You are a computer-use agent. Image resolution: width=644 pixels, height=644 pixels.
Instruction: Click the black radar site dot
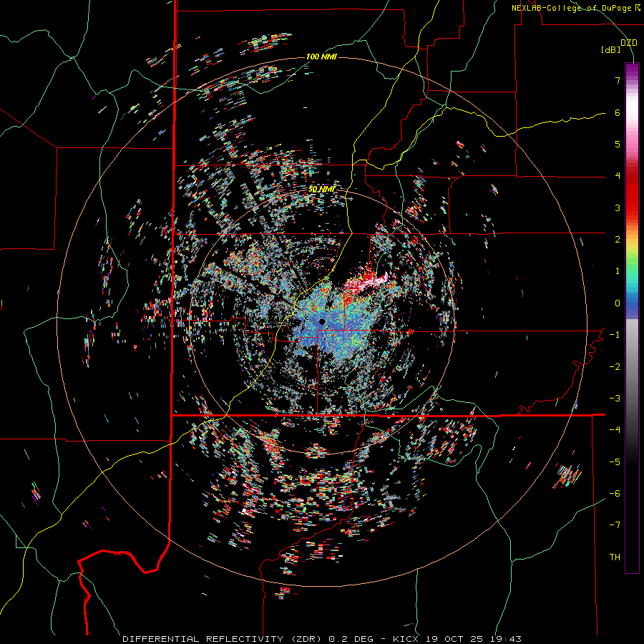(x=322, y=321)
